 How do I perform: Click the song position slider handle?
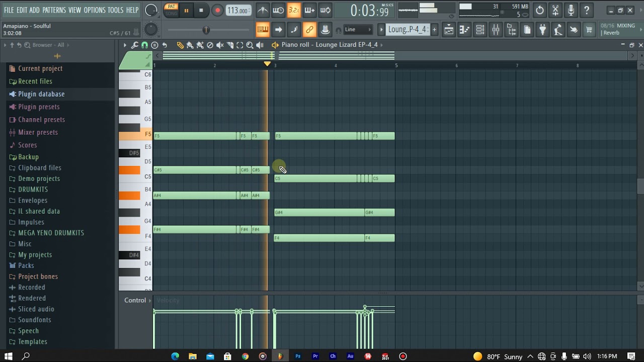(206, 30)
